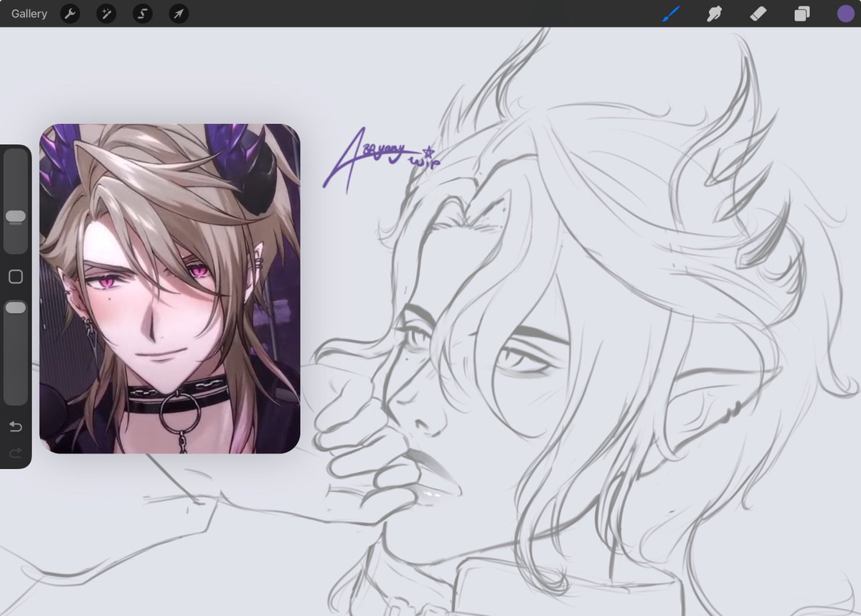Tap the floating reference image
The height and width of the screenshot is (616, 861).
[169, 288]
